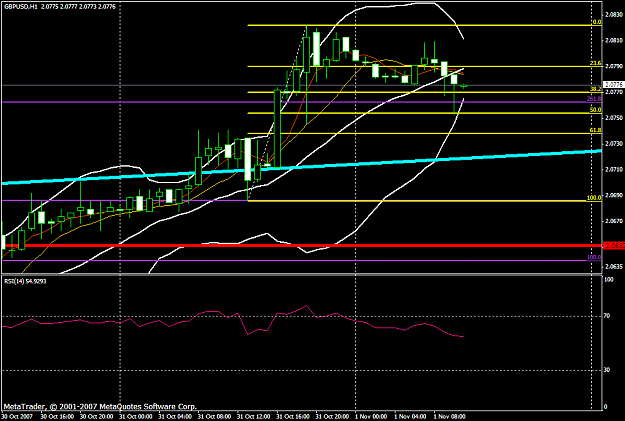Click the 31 Oct 00:00 time label
This screenshot has width=625, height=421.
pyautogui.click(x=135, y=417)
